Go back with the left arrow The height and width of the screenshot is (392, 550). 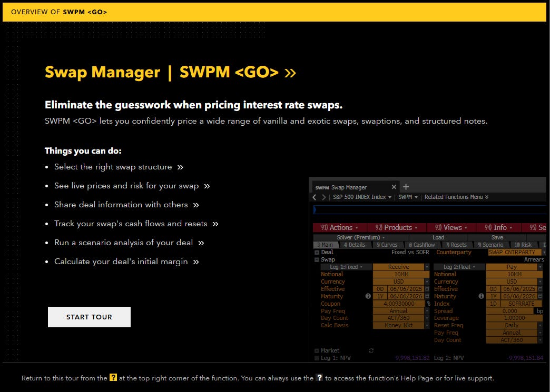click(315, 197)
